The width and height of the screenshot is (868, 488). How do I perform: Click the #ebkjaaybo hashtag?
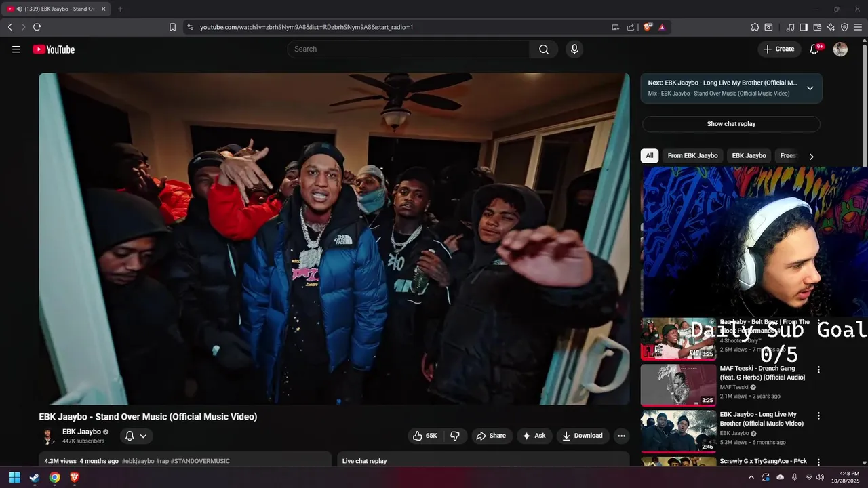[138, 461]
